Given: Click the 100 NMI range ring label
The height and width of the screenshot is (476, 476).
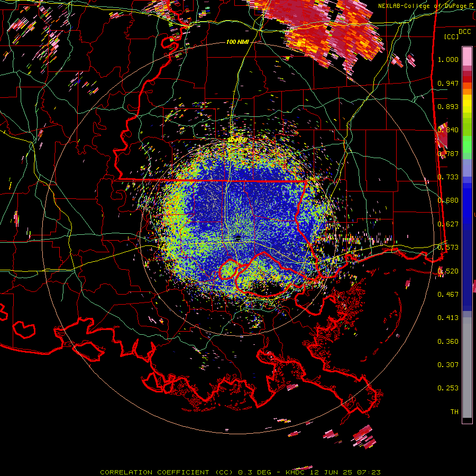Looking at the screenshot, I should (x=237, y=42).
